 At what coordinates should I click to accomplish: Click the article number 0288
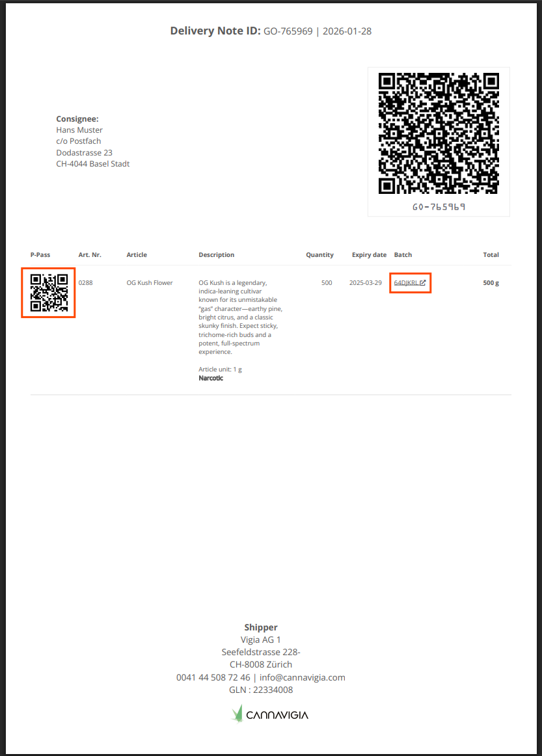[85, 283]
